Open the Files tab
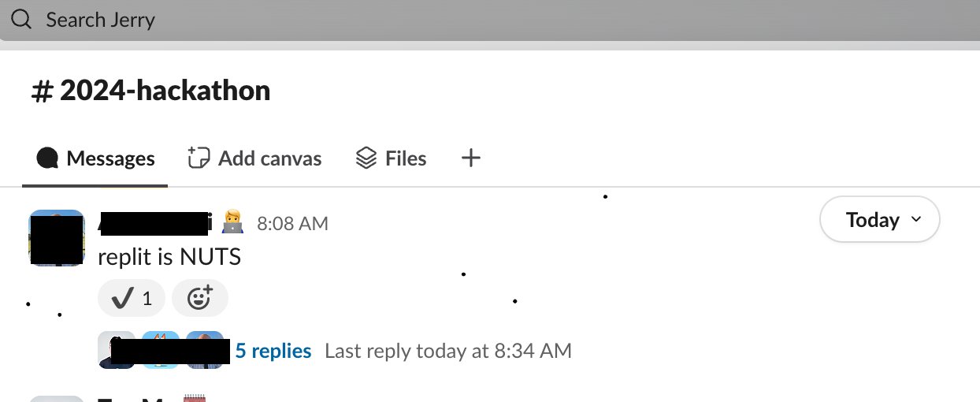The image size is (980, 402). click(391, 159)
